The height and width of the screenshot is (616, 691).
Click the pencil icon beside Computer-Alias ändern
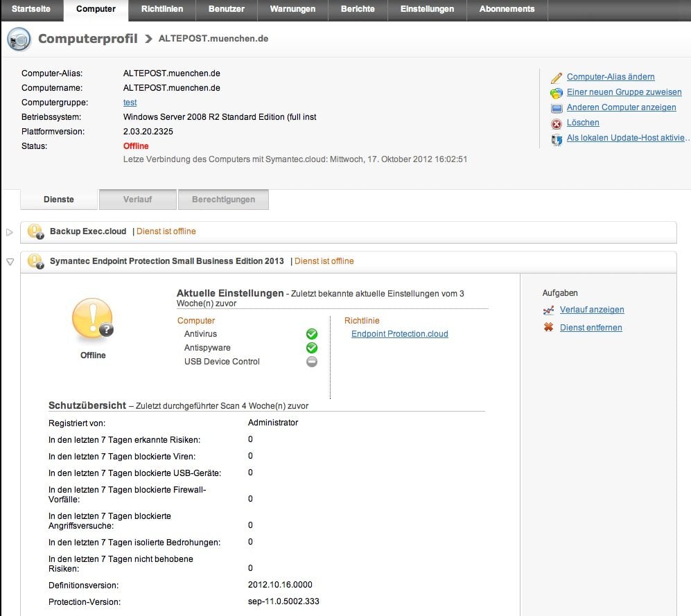[556, 78]
